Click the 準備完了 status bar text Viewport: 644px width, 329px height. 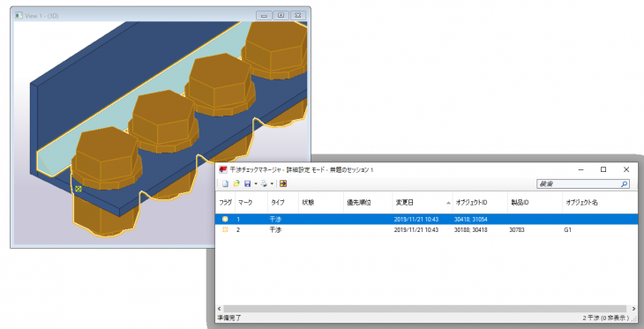229,318
